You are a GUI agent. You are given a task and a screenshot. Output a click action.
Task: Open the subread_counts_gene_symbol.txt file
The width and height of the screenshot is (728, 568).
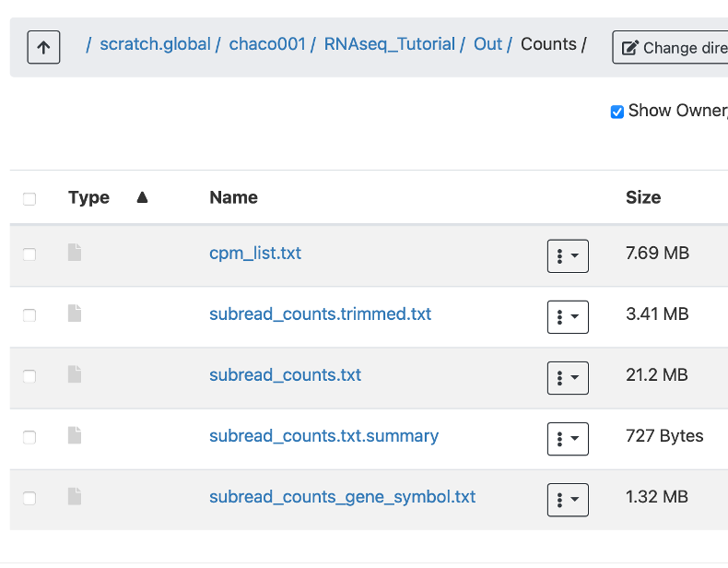click(342, 497)
